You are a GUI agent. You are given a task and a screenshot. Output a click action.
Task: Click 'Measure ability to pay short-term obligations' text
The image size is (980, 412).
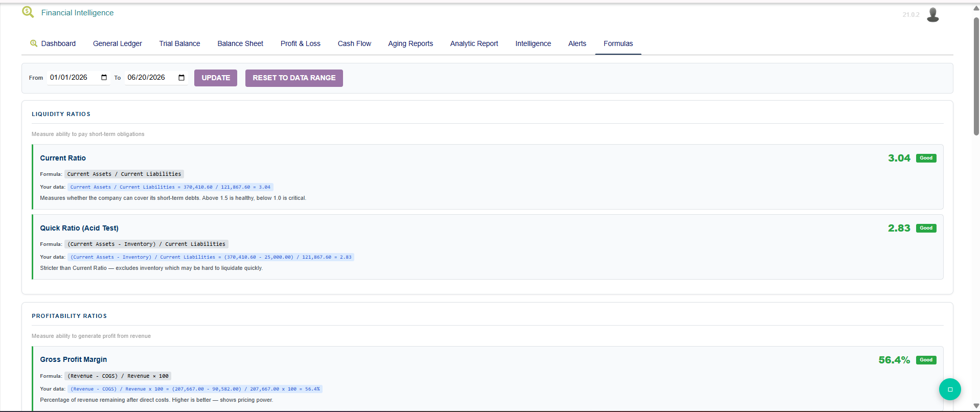coord(88,134)
